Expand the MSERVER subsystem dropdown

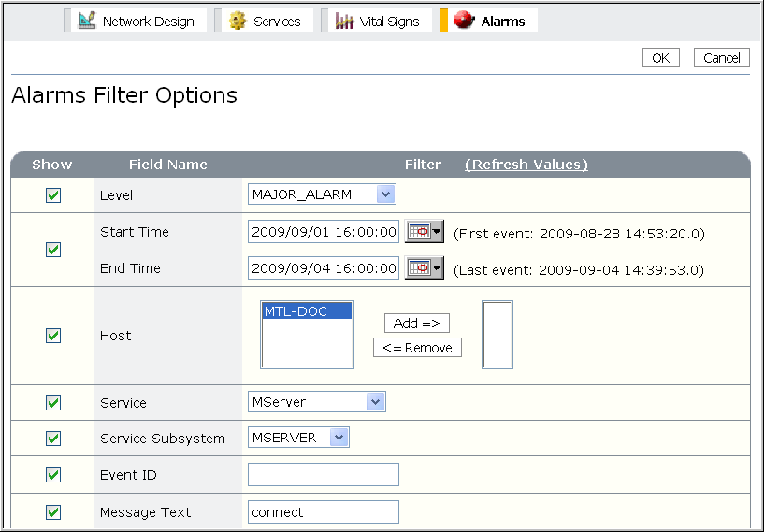pyautogui.click(x=339, y=438)
